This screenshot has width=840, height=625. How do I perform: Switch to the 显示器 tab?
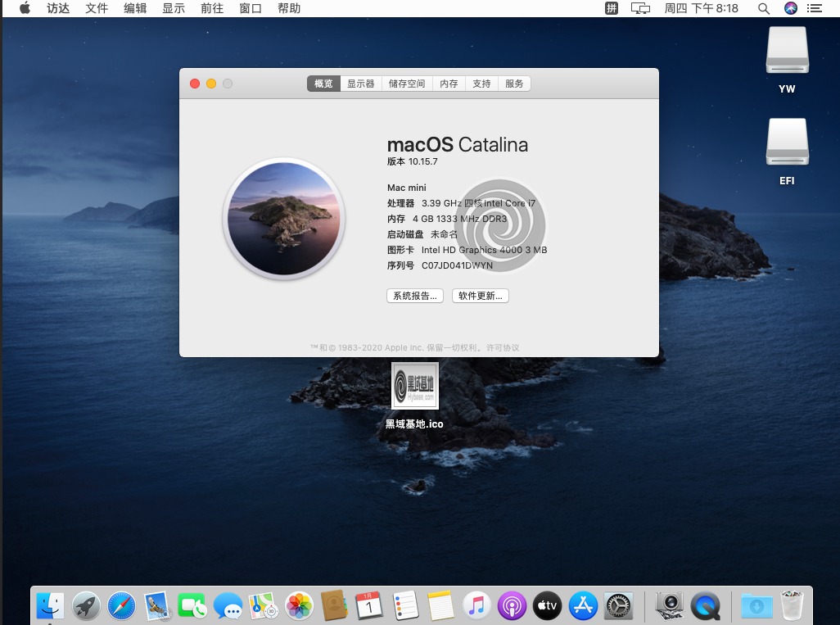coord(360,84)
